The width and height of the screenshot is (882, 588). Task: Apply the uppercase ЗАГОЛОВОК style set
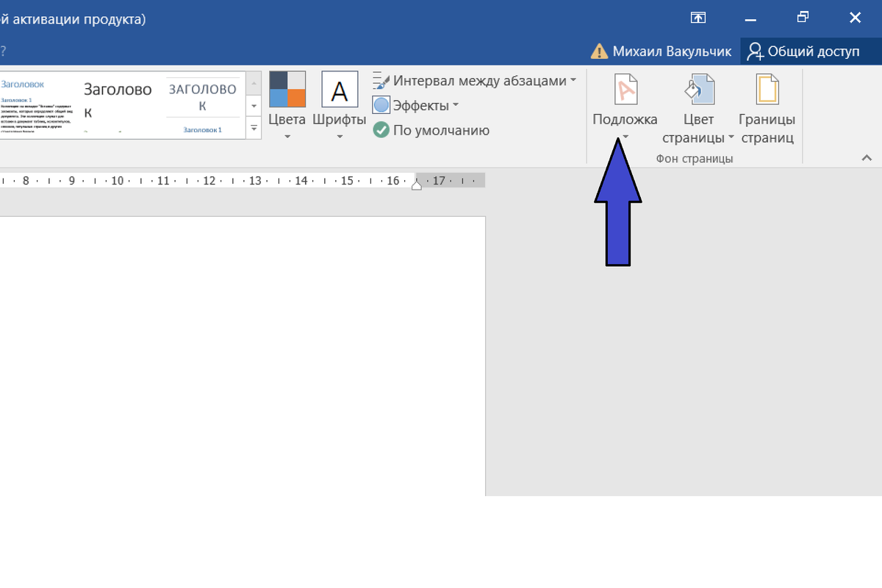[203, 104]
